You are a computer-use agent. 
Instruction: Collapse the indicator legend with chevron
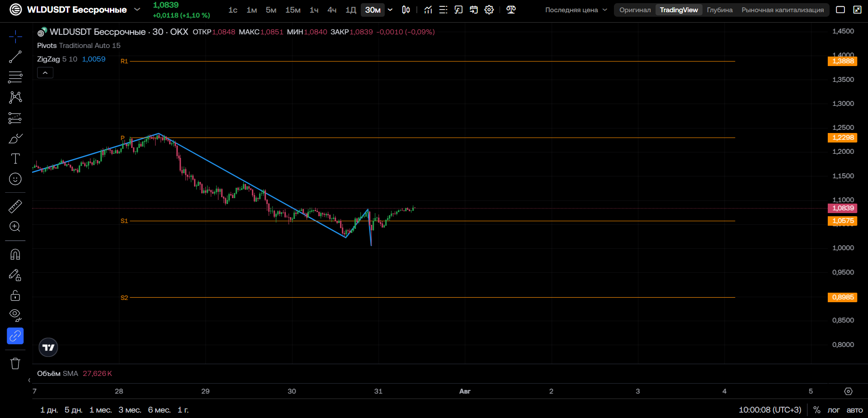tap(45, 73)
